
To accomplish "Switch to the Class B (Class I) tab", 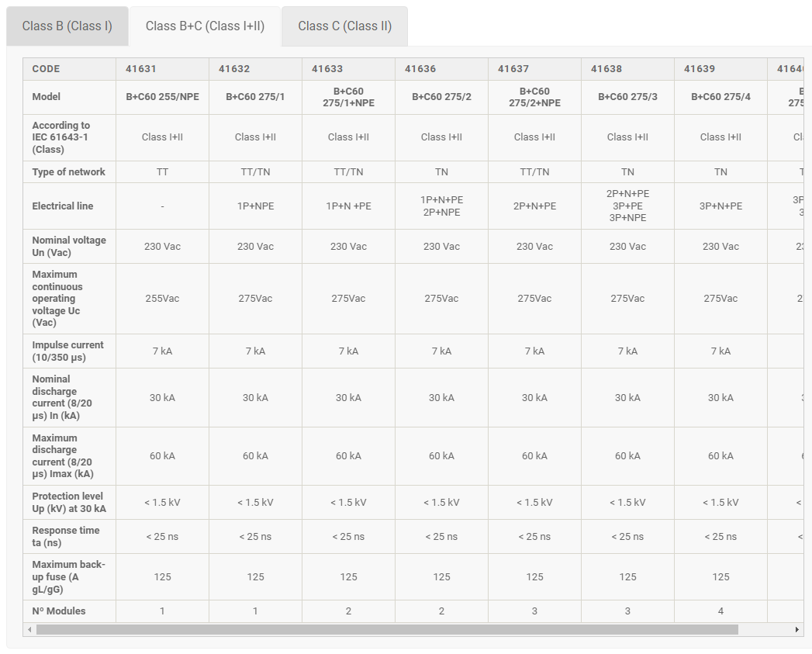I will (x=67, y=26).
